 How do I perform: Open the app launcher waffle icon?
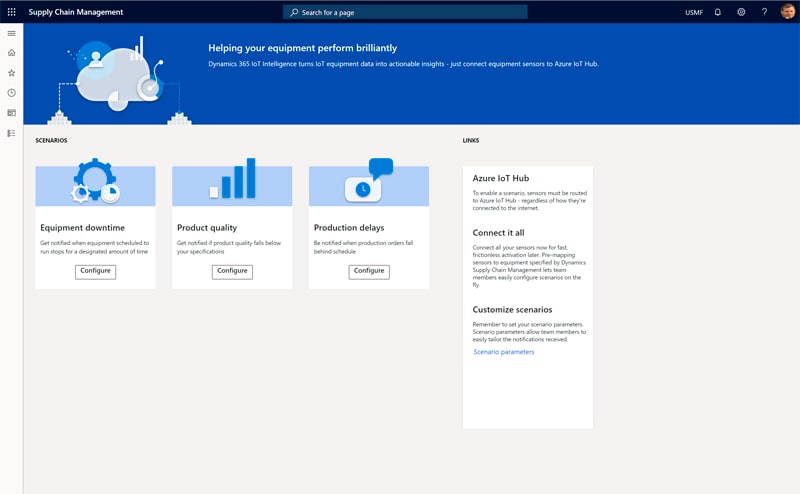[x=11, y=12]
